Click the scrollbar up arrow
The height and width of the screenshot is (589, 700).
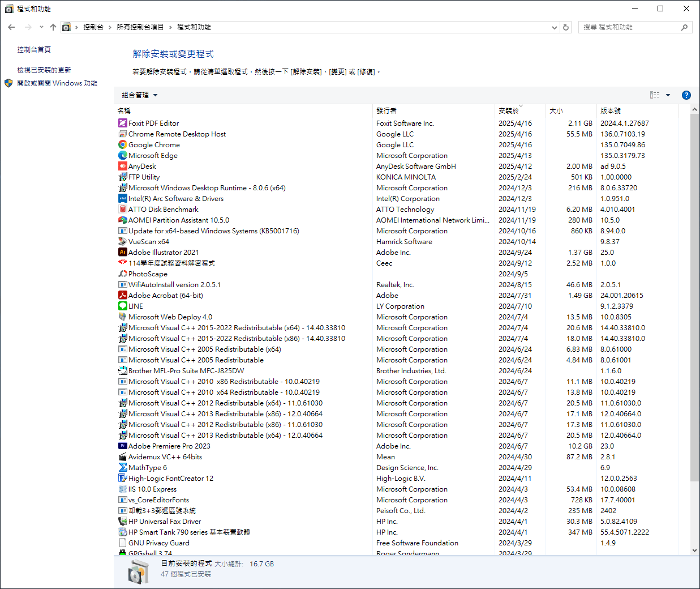[695, 109]
